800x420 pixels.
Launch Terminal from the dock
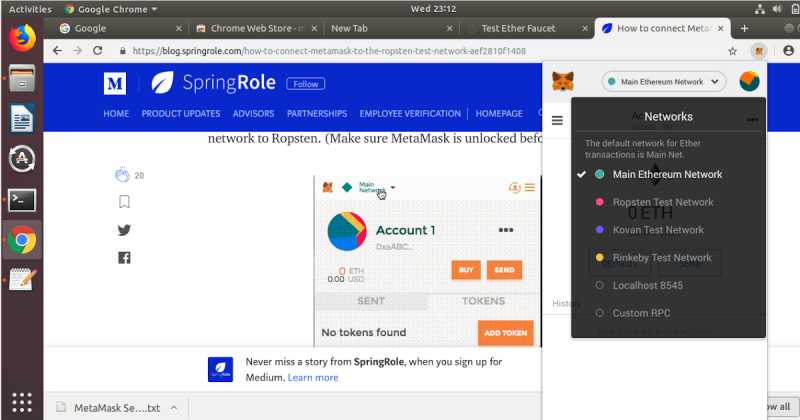[22, 200]
